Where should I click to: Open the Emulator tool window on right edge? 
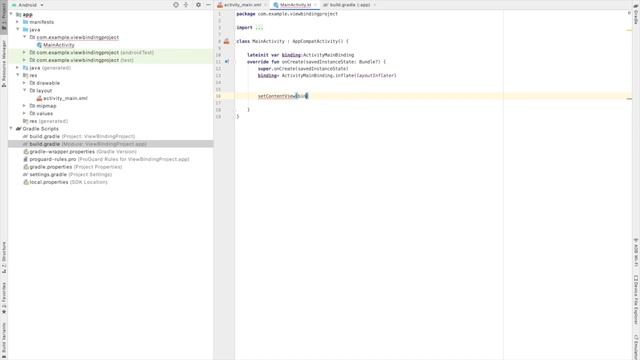(636, 346)
